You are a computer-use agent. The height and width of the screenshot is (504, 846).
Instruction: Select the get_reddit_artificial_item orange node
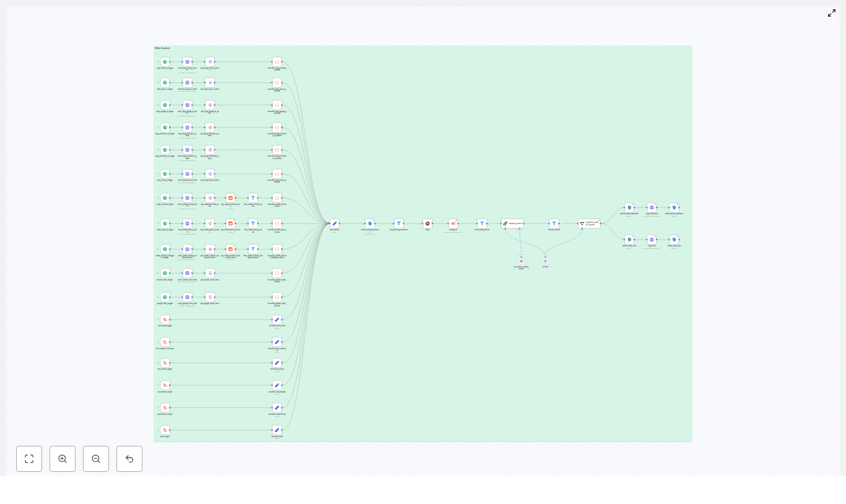[230, 198]
